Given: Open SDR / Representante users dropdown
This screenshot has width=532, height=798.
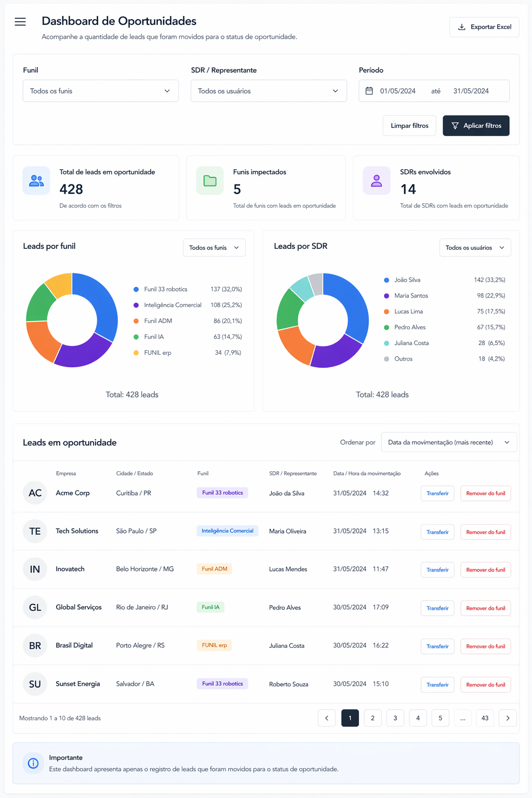Looking at the screenshot, I should [x=269, y=91].
